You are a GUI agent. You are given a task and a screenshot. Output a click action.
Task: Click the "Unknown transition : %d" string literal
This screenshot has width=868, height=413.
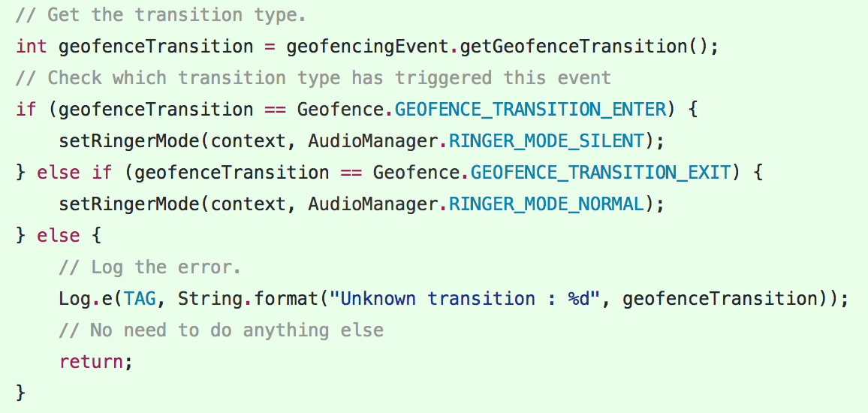click(470, 298)
